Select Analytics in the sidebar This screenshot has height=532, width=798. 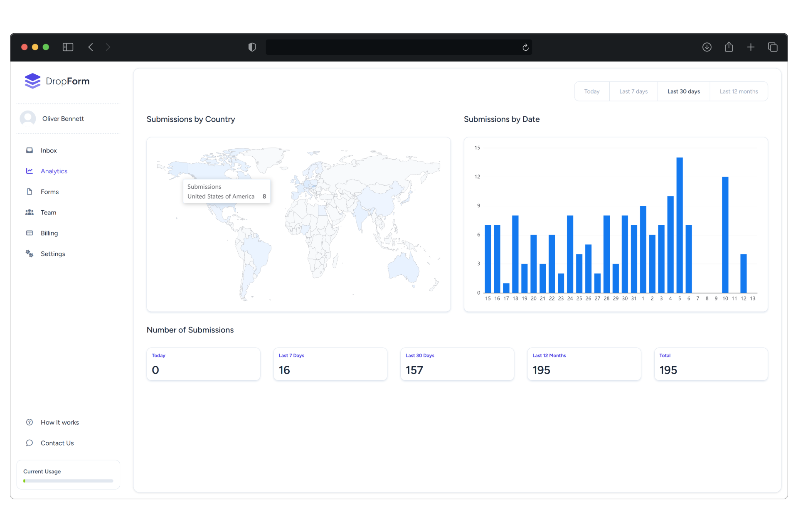[x=54, y=171]
